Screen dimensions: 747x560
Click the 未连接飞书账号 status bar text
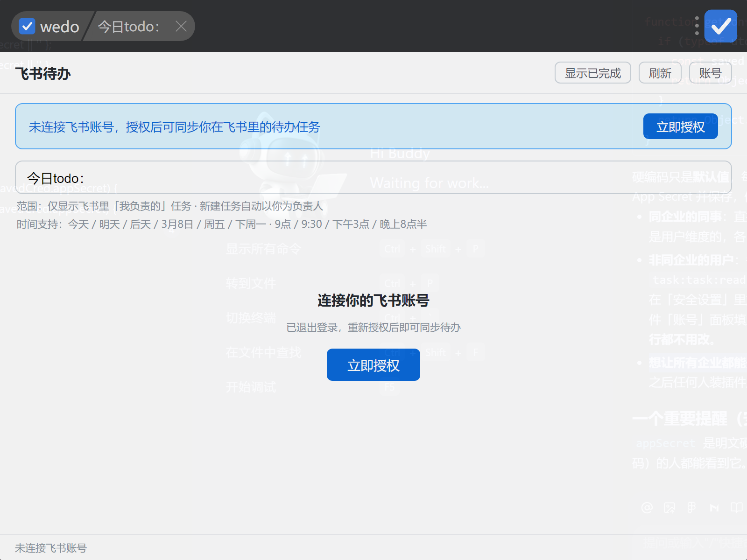[x=51, y=548]
